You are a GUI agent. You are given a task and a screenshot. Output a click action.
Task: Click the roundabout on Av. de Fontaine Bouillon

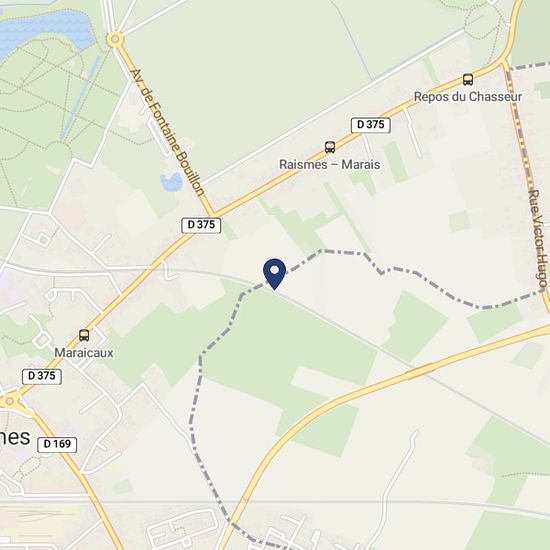point(115,39)
